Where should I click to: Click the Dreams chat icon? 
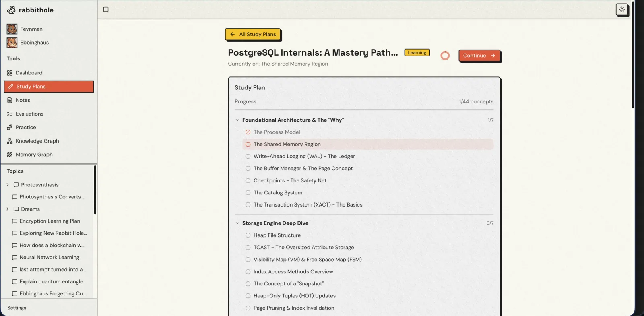tap(16, 209)
